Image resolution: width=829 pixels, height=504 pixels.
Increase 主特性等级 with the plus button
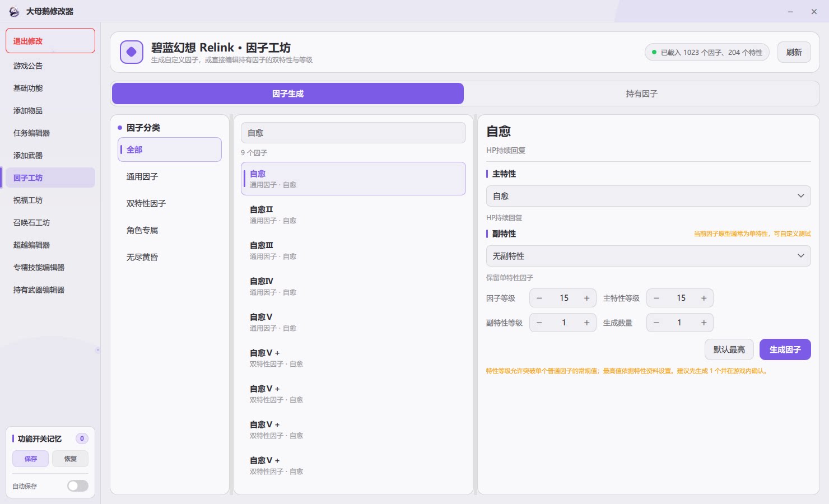click(704, 298)
